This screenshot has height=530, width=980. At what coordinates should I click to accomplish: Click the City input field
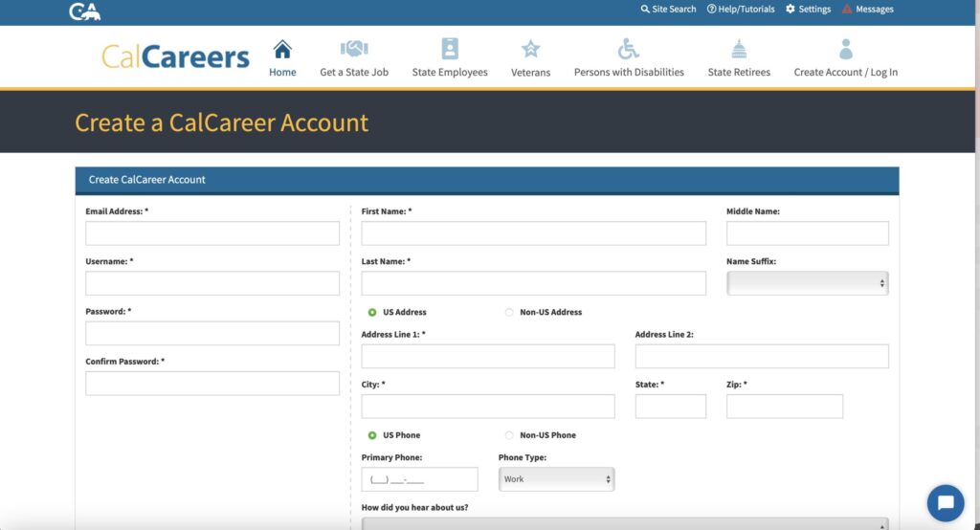point(488,407)
